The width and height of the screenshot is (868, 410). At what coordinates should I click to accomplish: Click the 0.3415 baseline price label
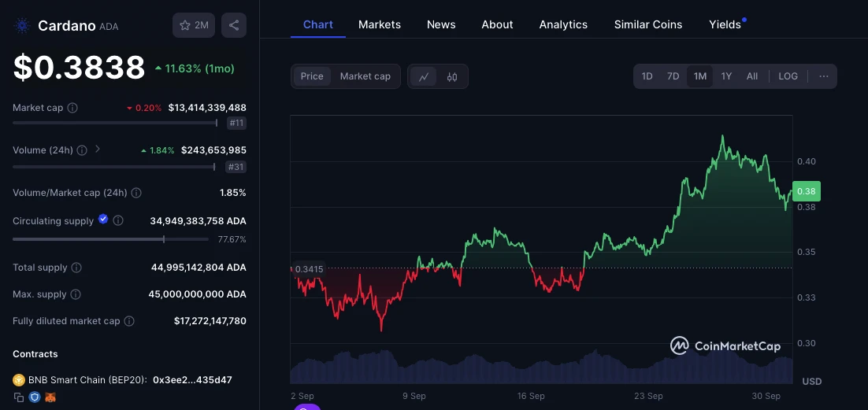[309, 269]
